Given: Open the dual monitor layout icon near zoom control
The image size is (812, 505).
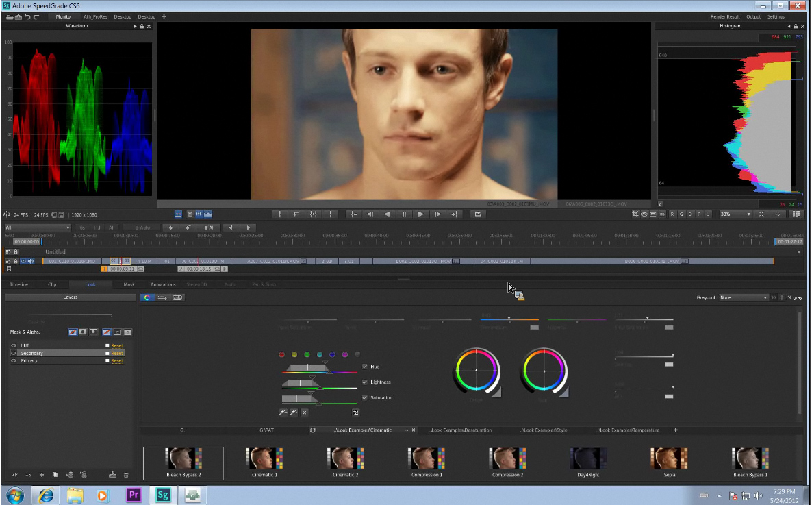Looking at the screenshot, I should point(796,214).
